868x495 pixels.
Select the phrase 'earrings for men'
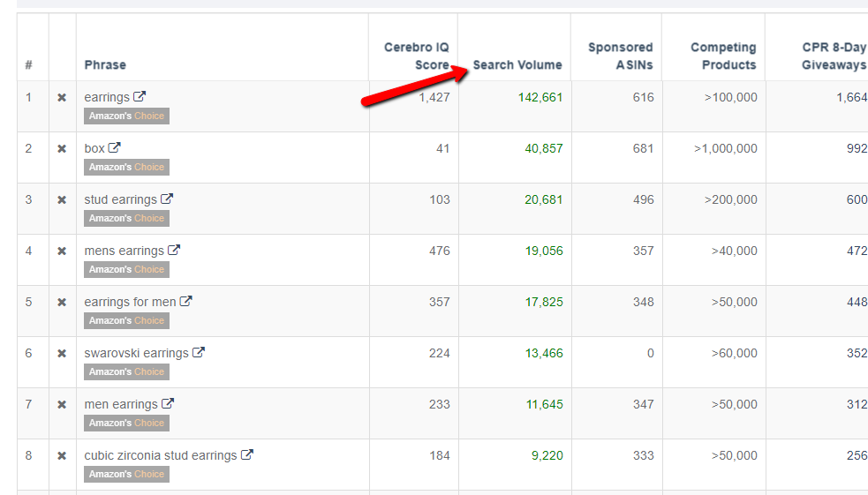click(130, 302)
